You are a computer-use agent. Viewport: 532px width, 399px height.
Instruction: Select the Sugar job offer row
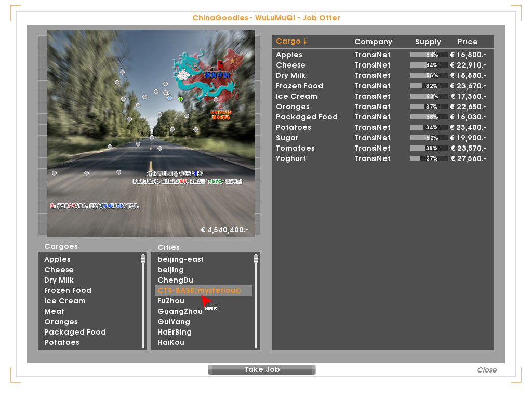pos(383,138)
